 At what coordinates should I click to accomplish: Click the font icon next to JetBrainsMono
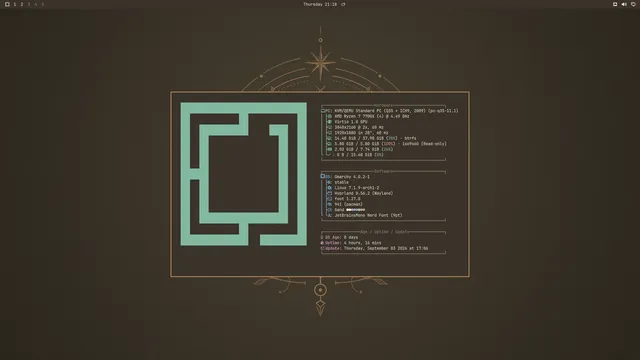coord(329,215)
